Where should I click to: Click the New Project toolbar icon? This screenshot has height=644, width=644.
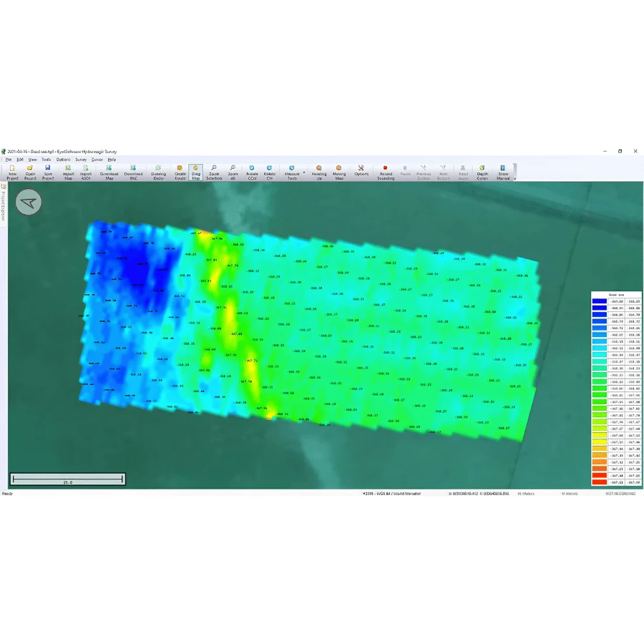click(12, 172)
